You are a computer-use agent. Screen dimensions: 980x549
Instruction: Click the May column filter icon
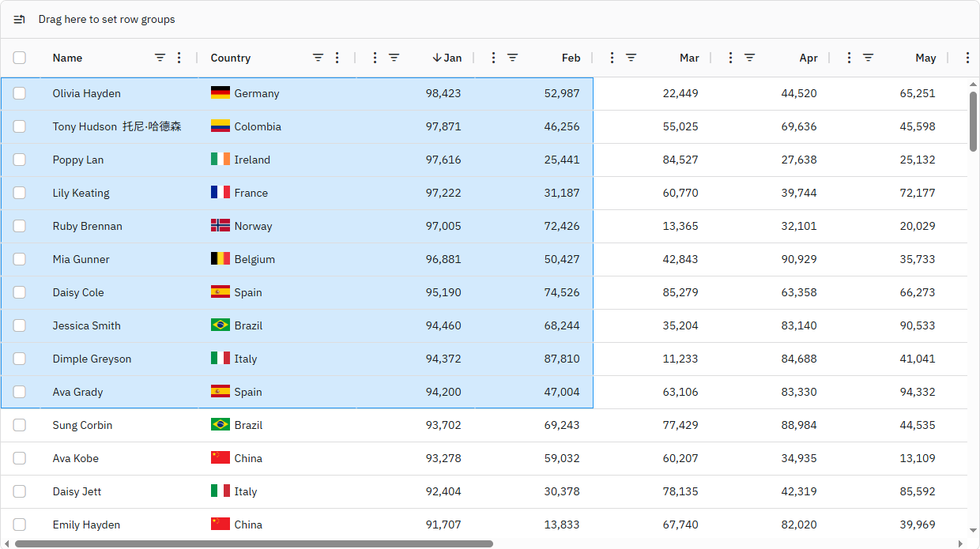868,58
